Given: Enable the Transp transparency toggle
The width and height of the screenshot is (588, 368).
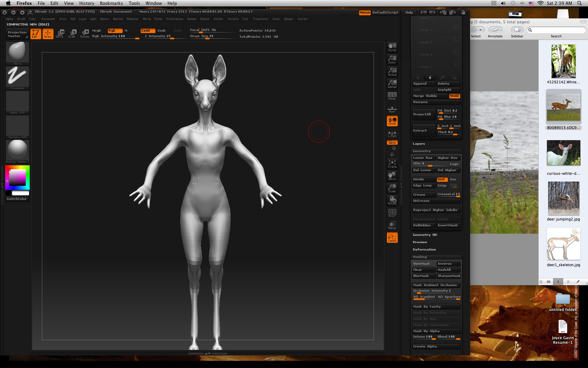Looking at the screenshot, I should 392,225.
